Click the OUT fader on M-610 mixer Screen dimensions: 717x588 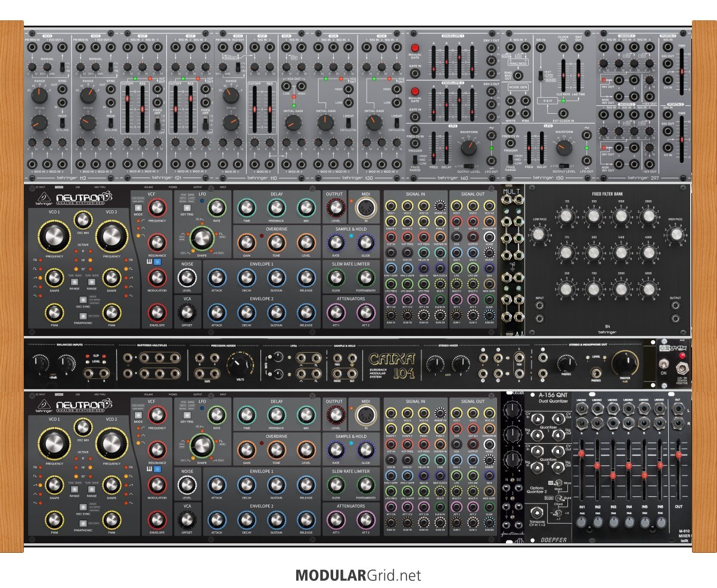[x=678, y=471]
